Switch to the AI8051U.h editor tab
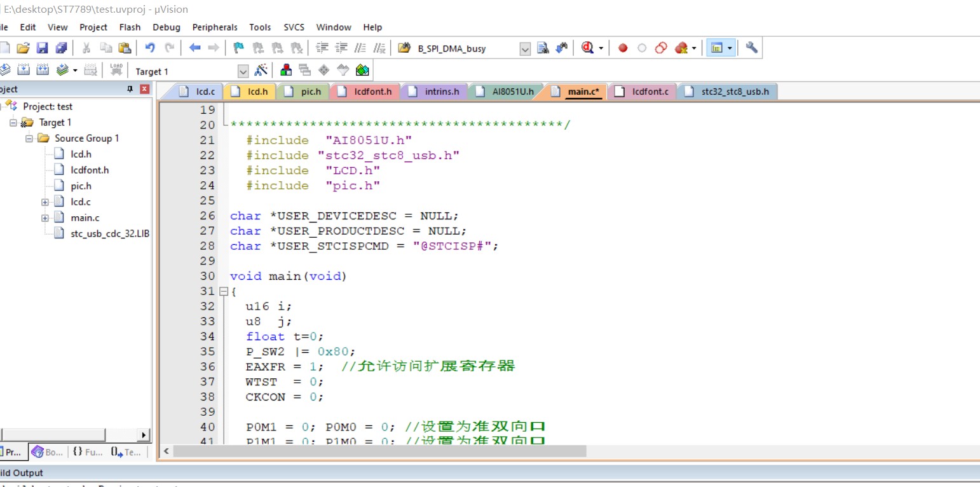The image size is (980, 487). (506, 92)
